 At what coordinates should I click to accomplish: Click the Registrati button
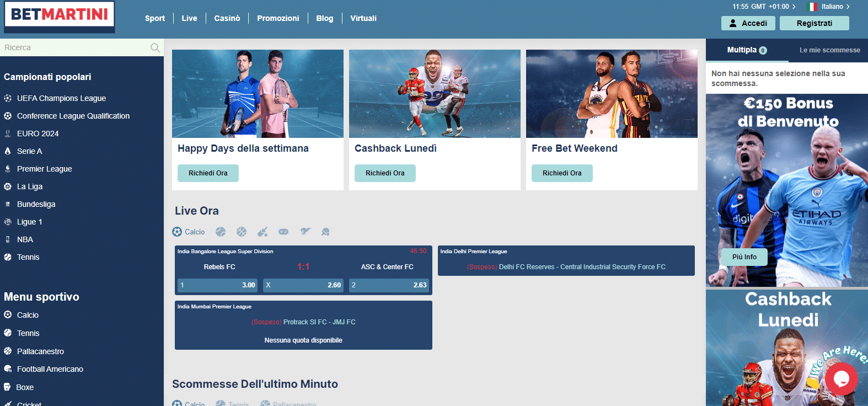815,23
